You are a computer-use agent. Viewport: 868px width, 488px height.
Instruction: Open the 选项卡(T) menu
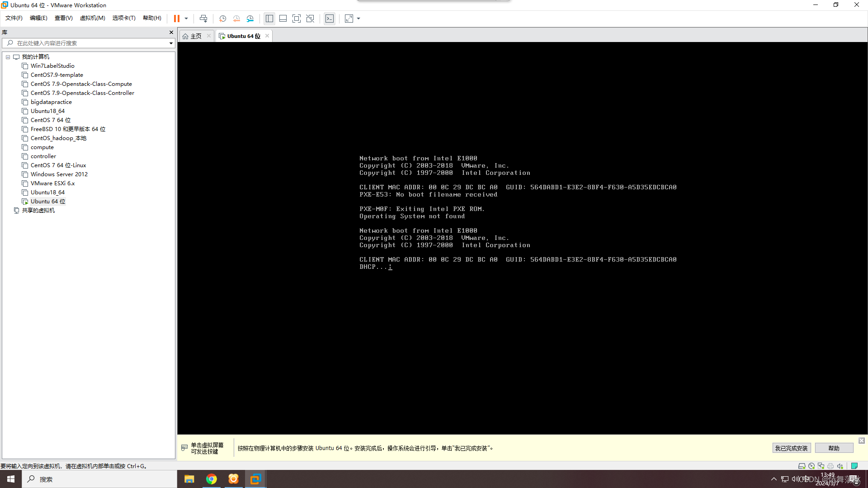click(x=124, y=18)
